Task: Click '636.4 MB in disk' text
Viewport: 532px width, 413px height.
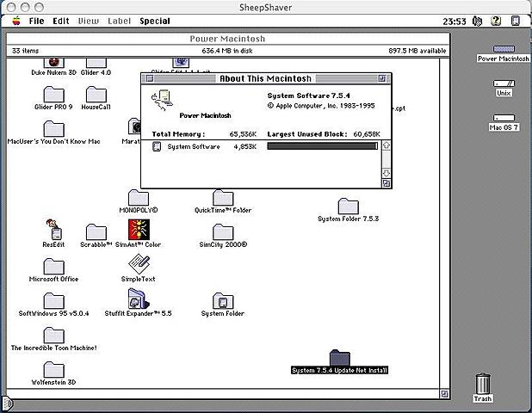Action: point(227,51)
